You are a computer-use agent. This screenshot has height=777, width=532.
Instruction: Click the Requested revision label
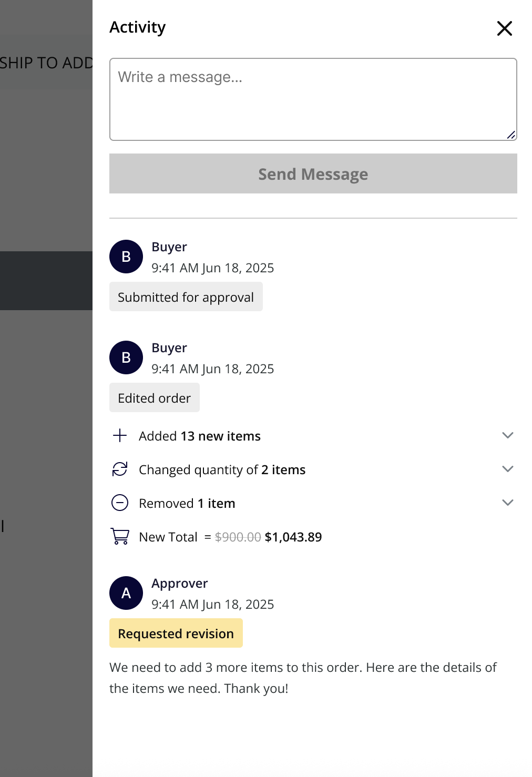[176, 633]
